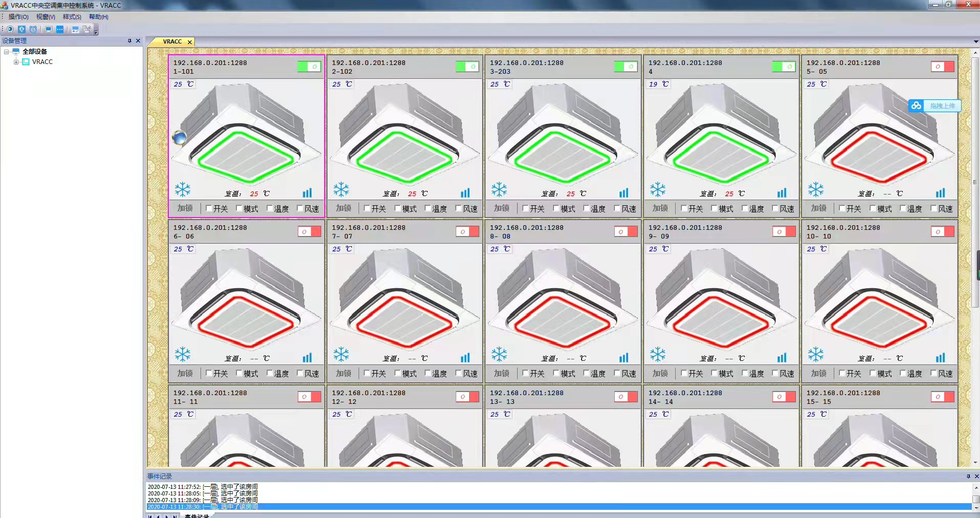Open the alarm clock timer icon
The height and width of the screenshot is (518, 980).
tap(33, 29)
